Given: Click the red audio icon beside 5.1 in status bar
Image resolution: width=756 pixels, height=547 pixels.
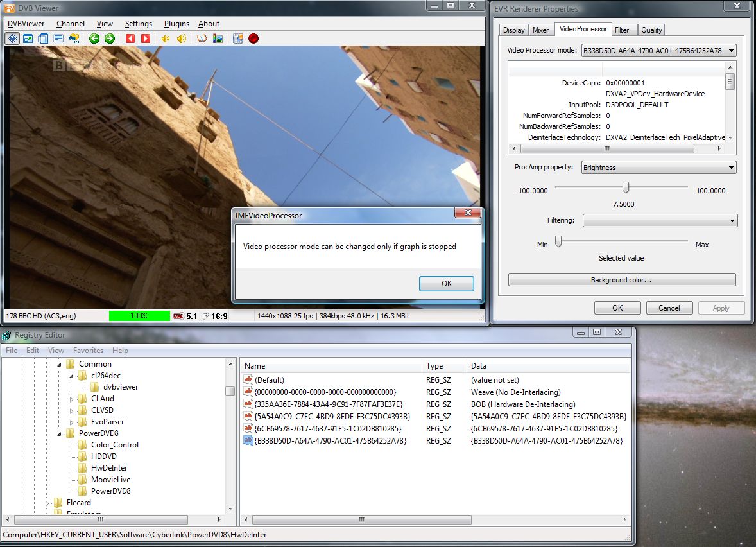Looking at the screenshot, I should 178,316.
